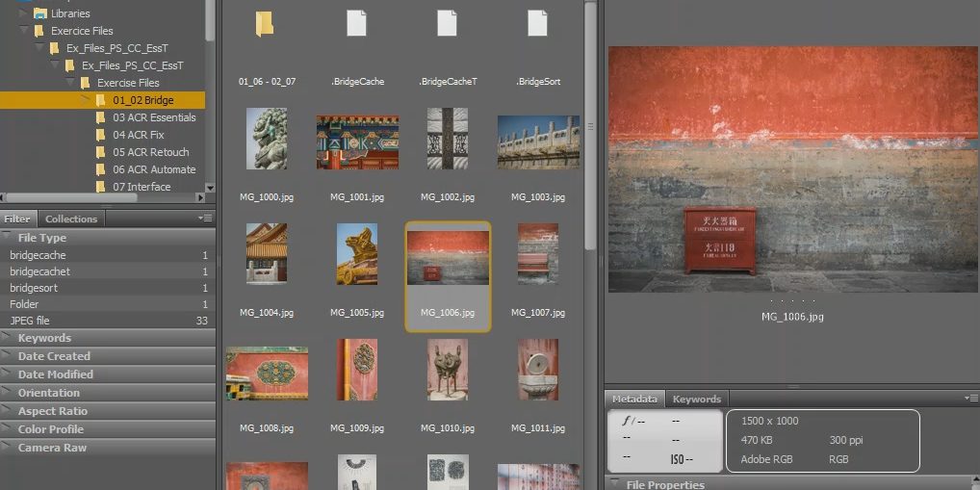Click the 03 ACR Essentials folder icon

tap(101, 117)
